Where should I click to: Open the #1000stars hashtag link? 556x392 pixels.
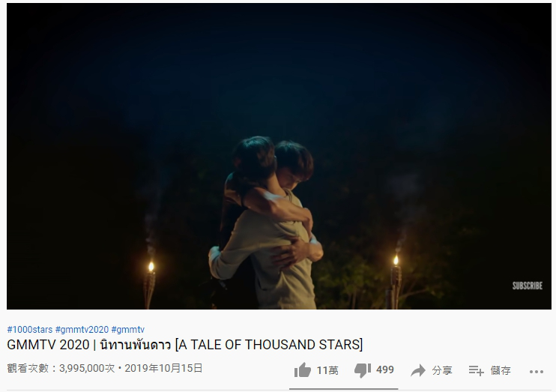coord(30,330)
